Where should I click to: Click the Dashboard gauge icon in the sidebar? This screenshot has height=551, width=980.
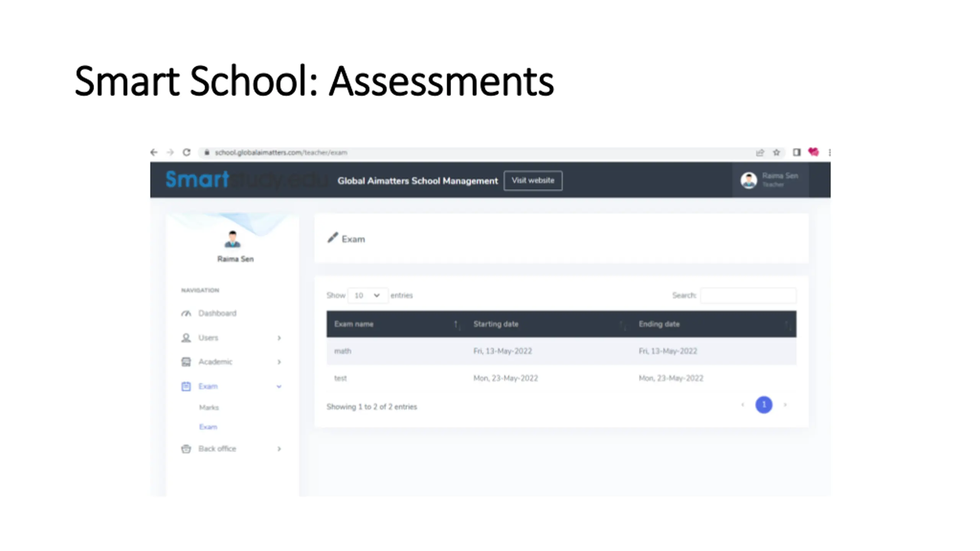click(x=186, y=313)
